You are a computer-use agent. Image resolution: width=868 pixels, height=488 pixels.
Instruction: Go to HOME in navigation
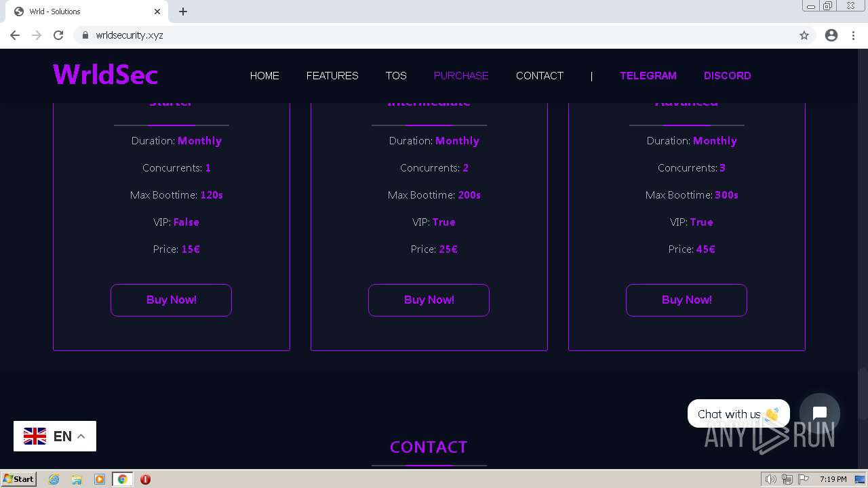pos(264,75)
